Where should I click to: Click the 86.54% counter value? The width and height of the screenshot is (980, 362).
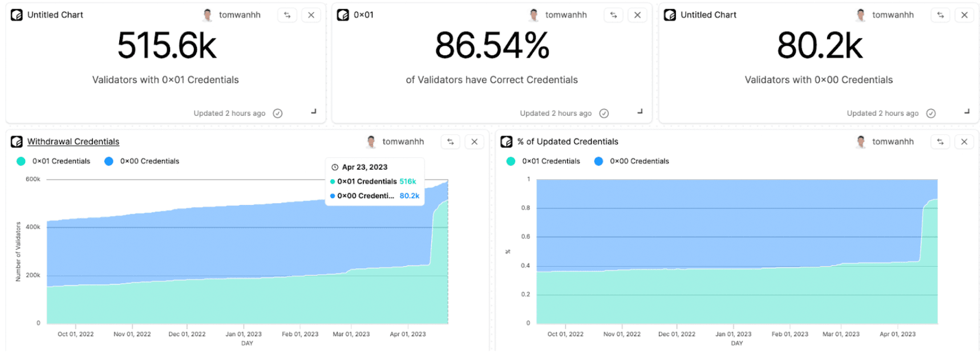click(492, 46)
